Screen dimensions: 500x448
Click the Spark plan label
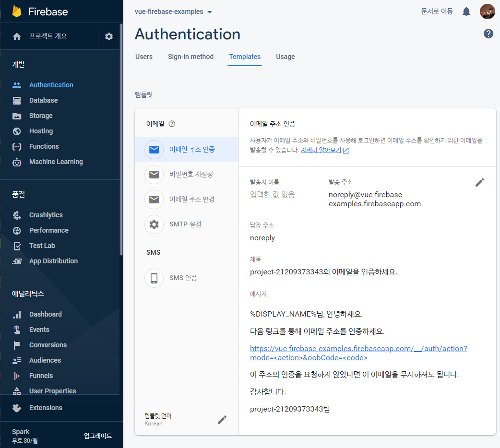pyautogui.click(x=21, y=432)
